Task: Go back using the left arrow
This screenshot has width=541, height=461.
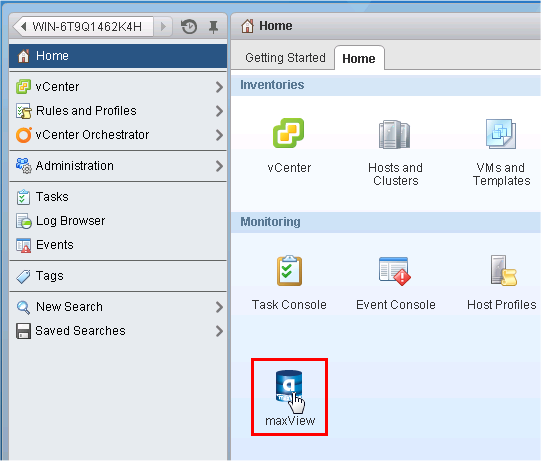Action: tap(23, 26)
